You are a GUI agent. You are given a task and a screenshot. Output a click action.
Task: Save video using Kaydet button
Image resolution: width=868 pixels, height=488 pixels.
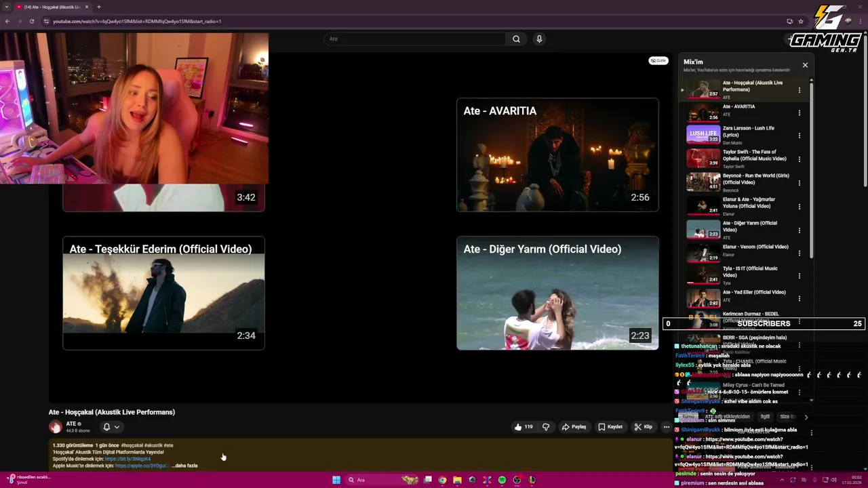(610, 427)
